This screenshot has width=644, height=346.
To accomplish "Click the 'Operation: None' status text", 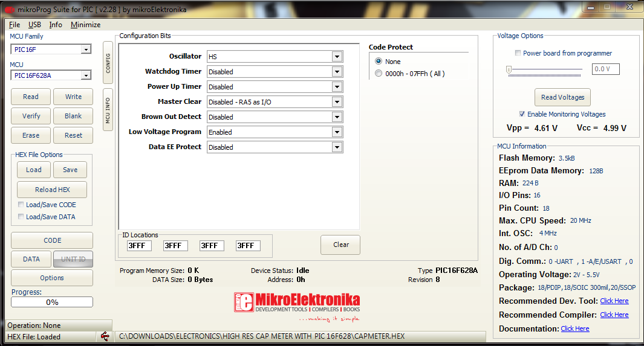I will [34, 325].
